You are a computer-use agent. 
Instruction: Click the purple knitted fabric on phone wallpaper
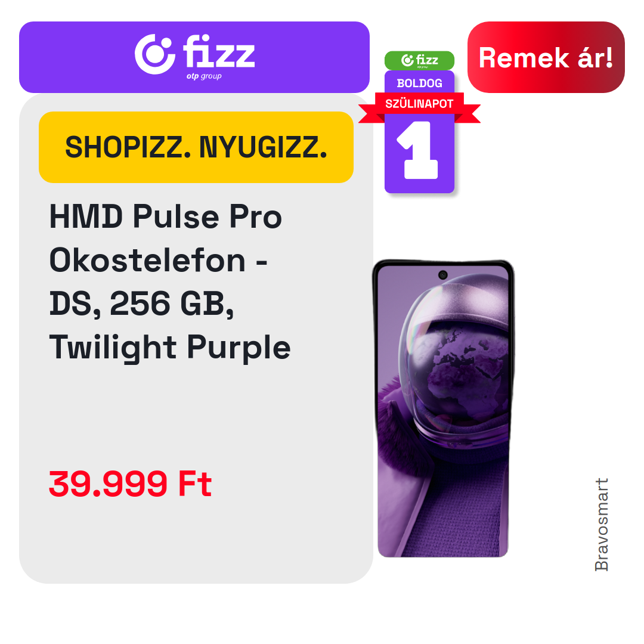(x=464, y=513)
